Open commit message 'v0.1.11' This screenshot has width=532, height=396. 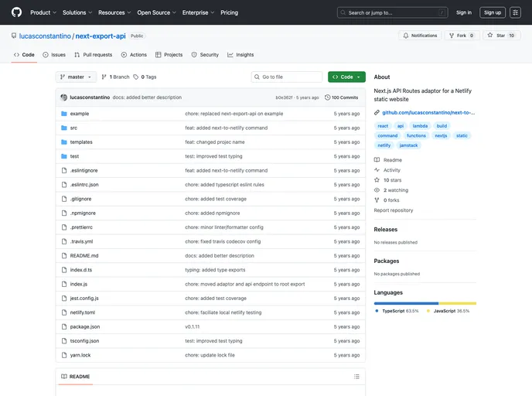click(192, 326)
